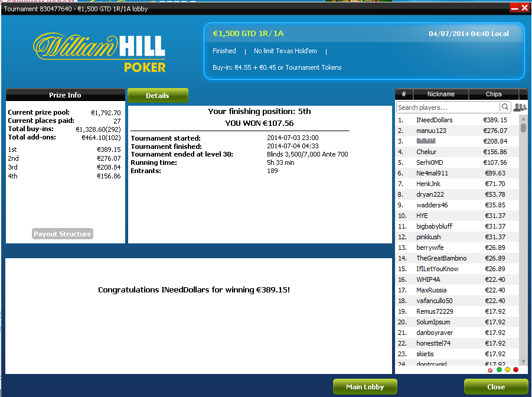
Task: Select the red color dot
Action: pos(515,370)
